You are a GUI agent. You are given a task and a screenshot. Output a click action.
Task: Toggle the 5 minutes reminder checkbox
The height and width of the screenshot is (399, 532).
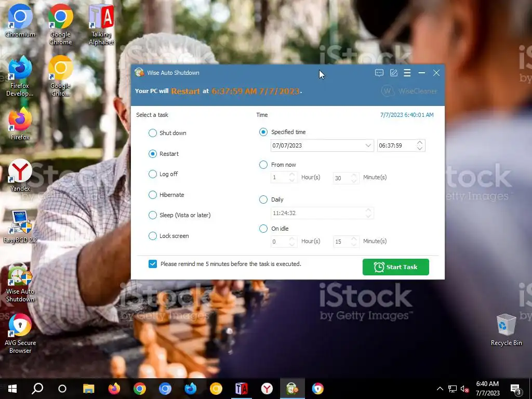153,264
